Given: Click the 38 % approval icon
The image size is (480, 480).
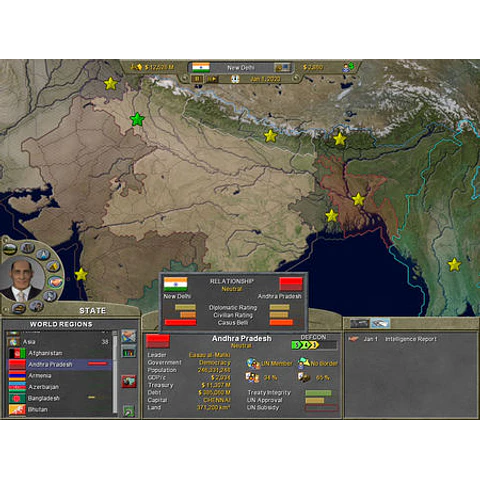Looking at the screenshot, I should tap(252, 378).
